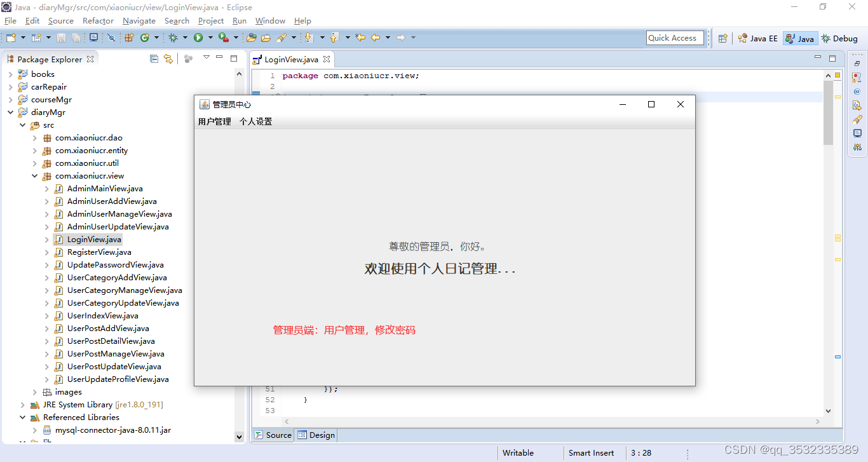Click the Debug bug icon in toolbar
Viewport: 868px width, 462px height.
click(x=172, y=38)
